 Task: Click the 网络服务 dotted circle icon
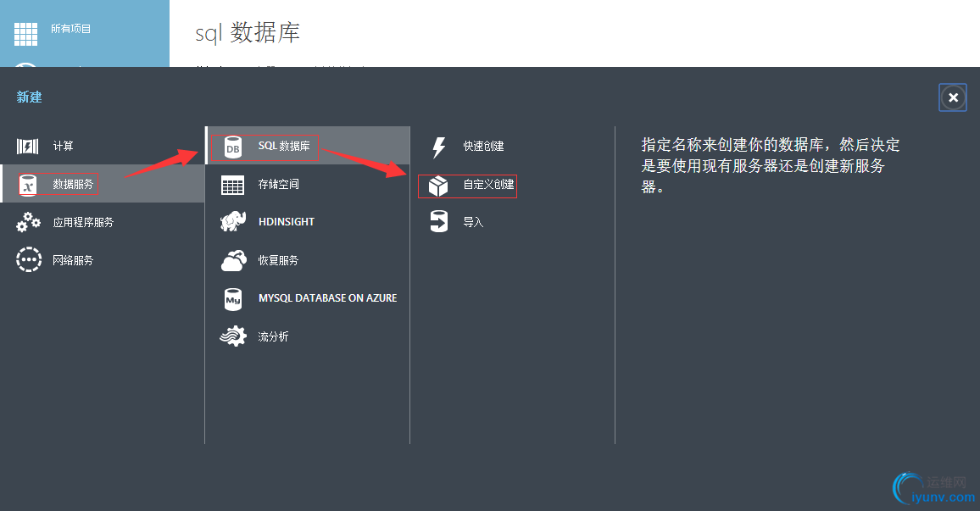[29, 260]
